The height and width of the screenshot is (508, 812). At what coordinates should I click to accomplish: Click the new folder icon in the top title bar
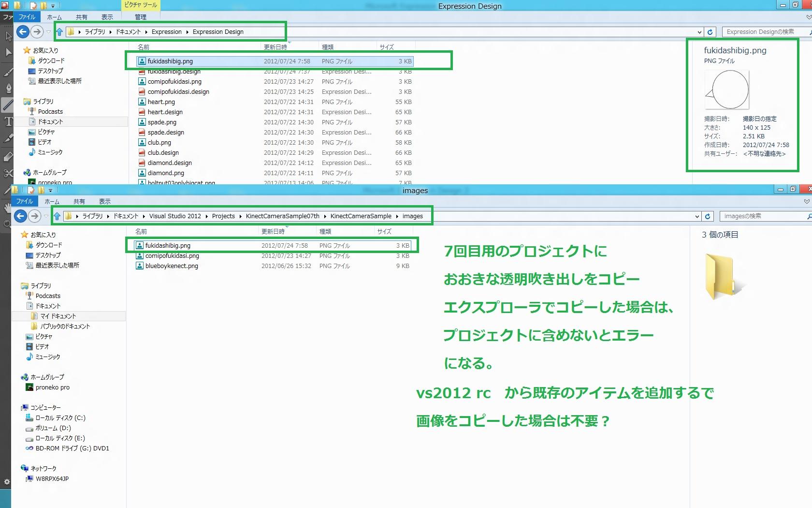44,6
